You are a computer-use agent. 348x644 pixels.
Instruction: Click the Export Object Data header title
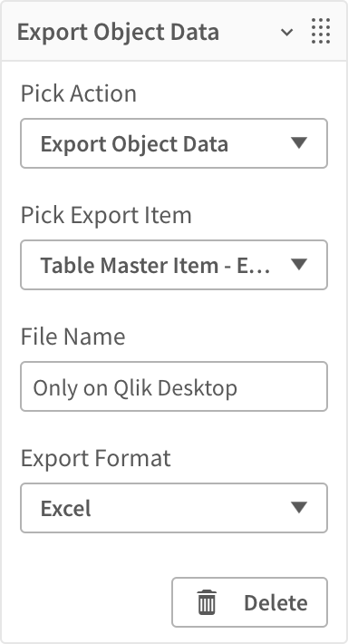[x=118, y=33]
